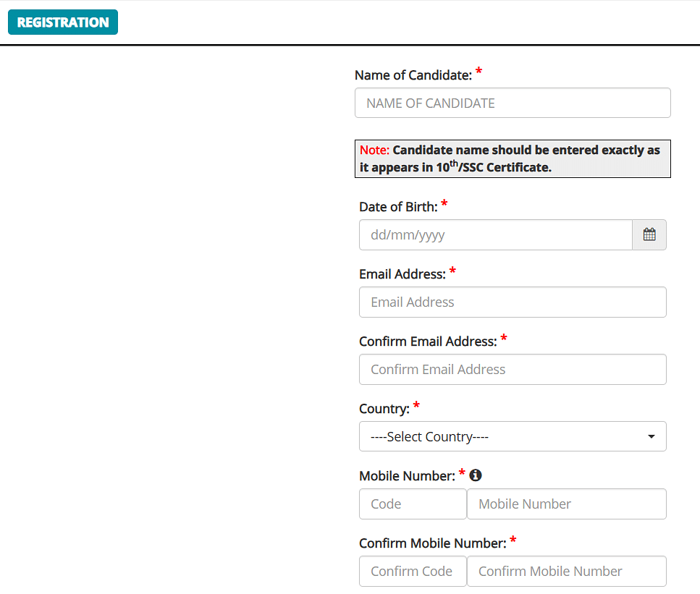Click into the Email Address input box
700x594 pixels.
click(513, 302)
